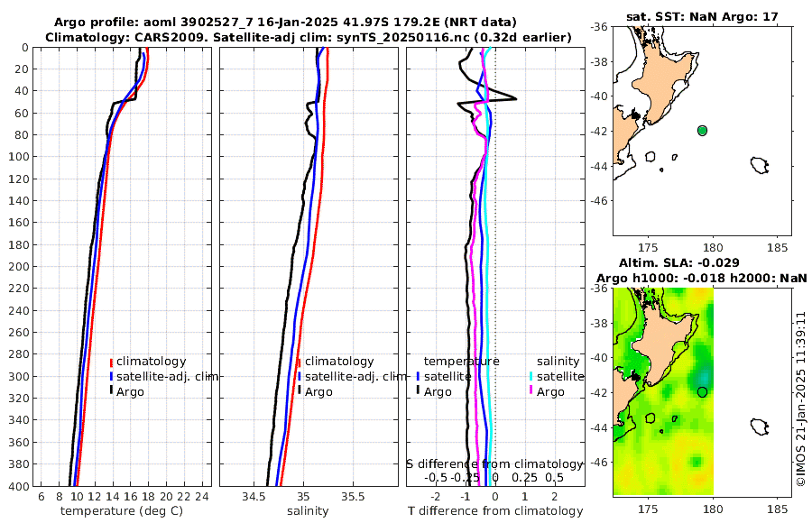Image resolution: width=812 pixels, height=523 pixels.
Task: Click the 'Altim. SLA: -0.029' heading
Action: [678, 262]
